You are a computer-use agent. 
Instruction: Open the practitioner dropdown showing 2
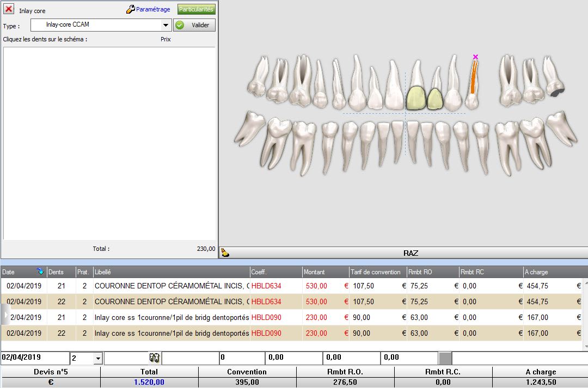(98, 358)
